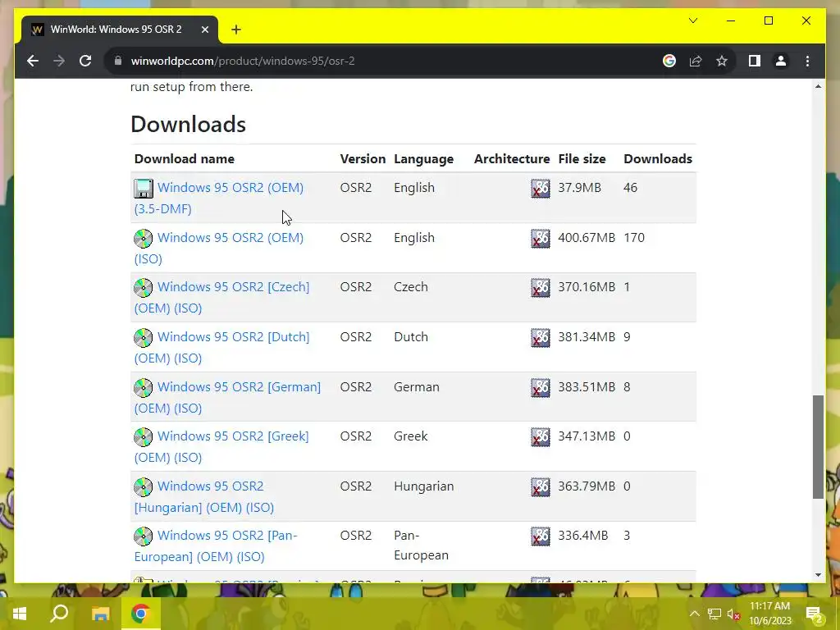Click x86 architecture icon in Czech row
Image resolution: width=840 pixels, height=630 pixels.
[540, 288]
